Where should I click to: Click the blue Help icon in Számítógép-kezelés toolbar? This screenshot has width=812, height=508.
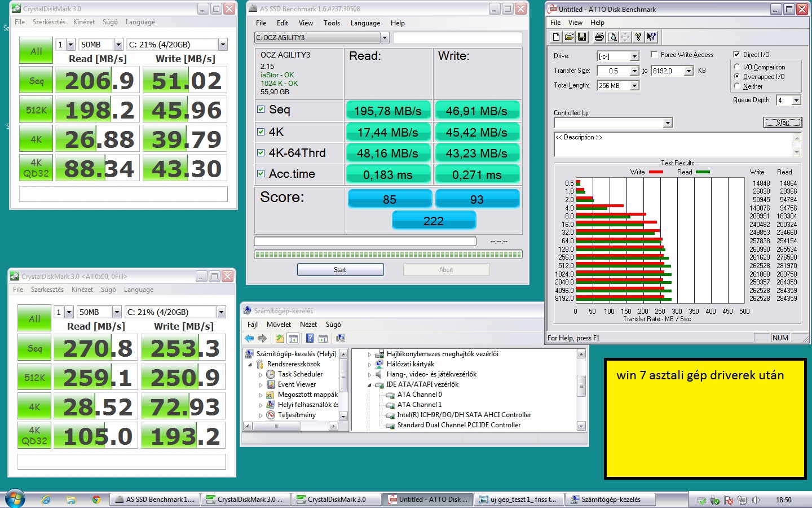click(310, 339)
